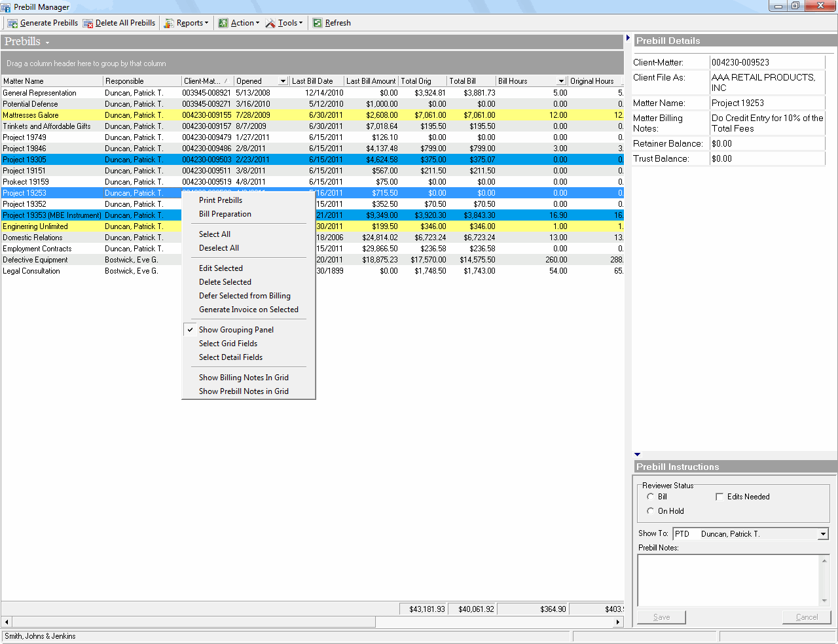The width and height of the screenshot is (838, 644).
Task: Click the horizontal scrollbar right arrow
Action: 618,622
